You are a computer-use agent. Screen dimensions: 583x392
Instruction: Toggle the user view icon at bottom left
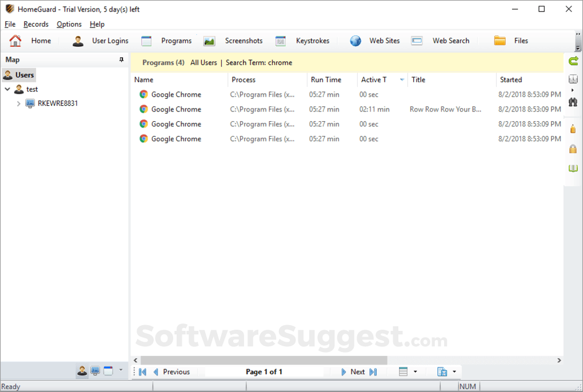pos(82,371)
